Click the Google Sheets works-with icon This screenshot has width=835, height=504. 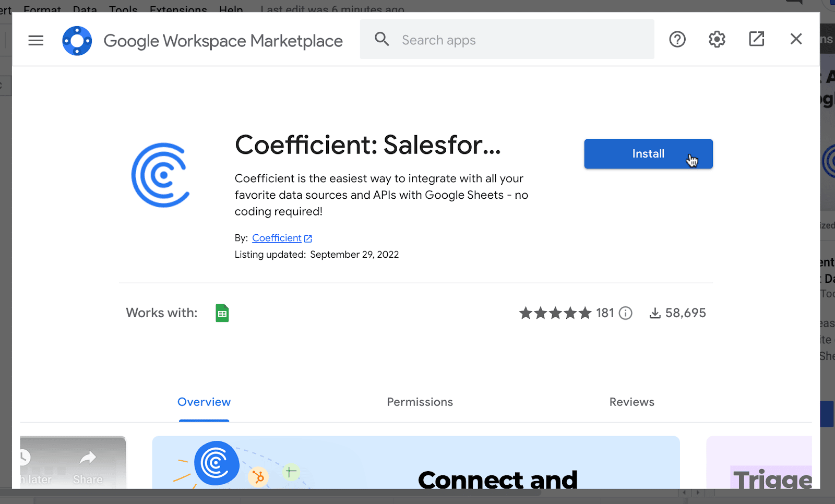(222, 313)
